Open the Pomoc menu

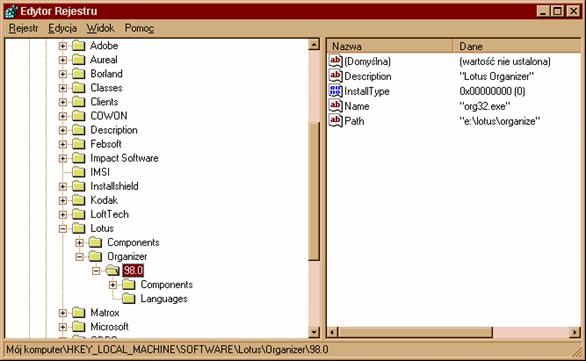(139, 28)
